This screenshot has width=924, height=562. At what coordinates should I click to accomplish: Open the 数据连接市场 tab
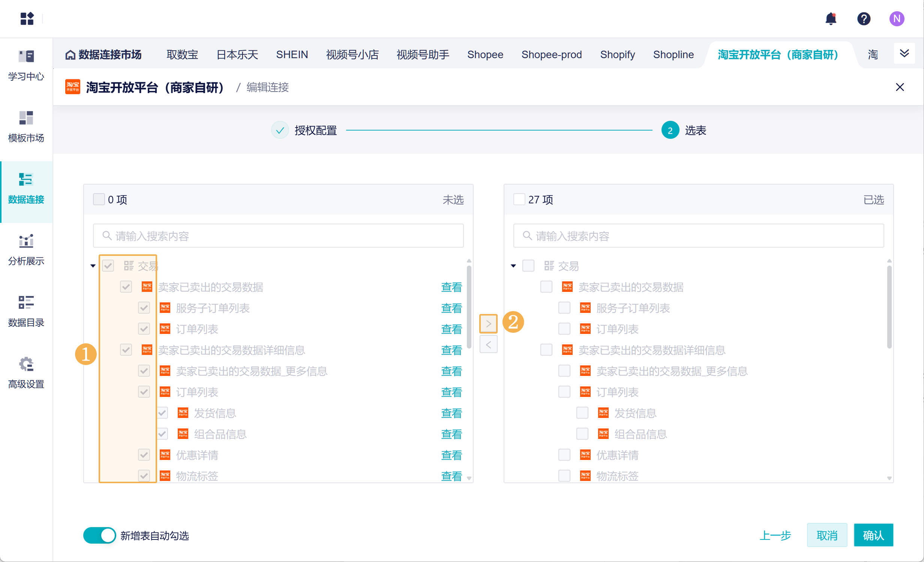pos(103,55)
